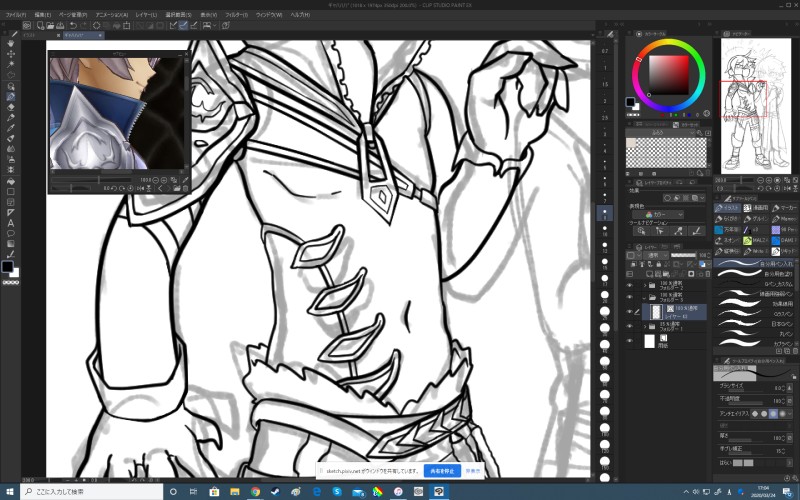The height and width of the screenshot is (500, 800).
Task: Click the 非表示 hide link in sharing bar
Action: [473, 471]
